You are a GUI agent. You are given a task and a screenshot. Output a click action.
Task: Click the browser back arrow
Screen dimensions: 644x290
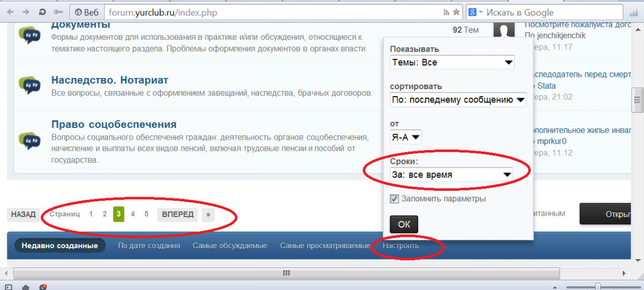pyautogui.click(x=11, y=12)
